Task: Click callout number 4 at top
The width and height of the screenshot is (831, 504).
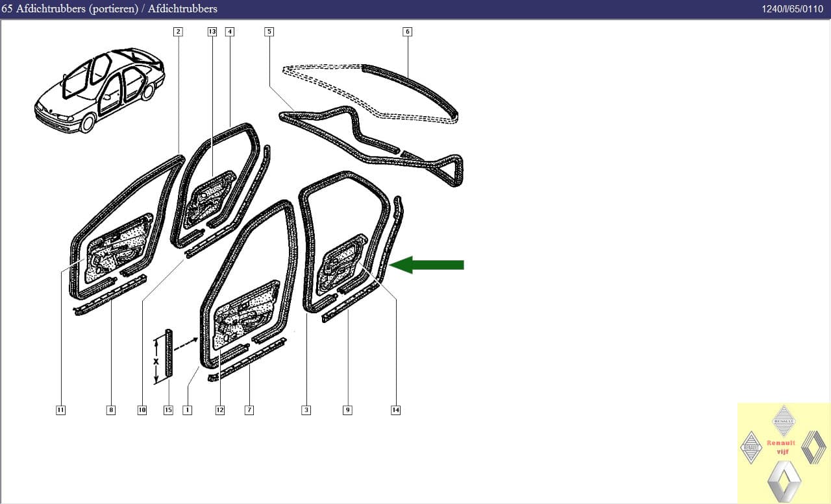Action: coord(229,31)
